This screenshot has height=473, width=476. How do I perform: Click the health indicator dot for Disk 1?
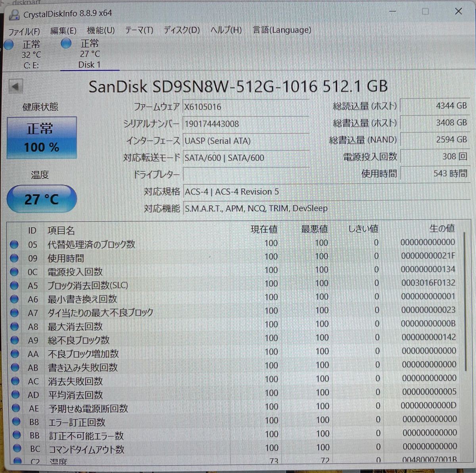pos(65,44)
